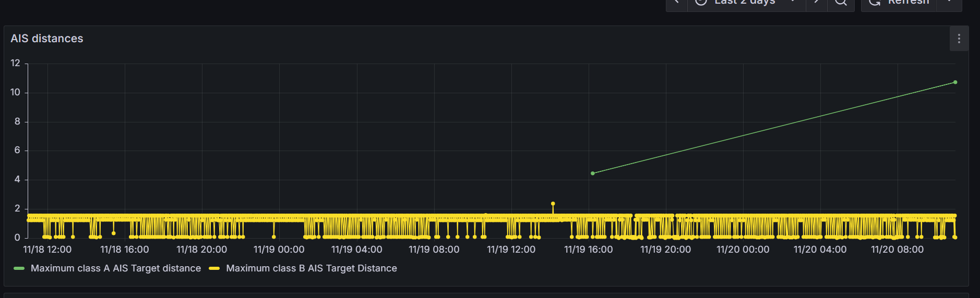Click the y-axis value '6'
The width and height of the screenshot is (980, 298).
click(x=17, y=151)
